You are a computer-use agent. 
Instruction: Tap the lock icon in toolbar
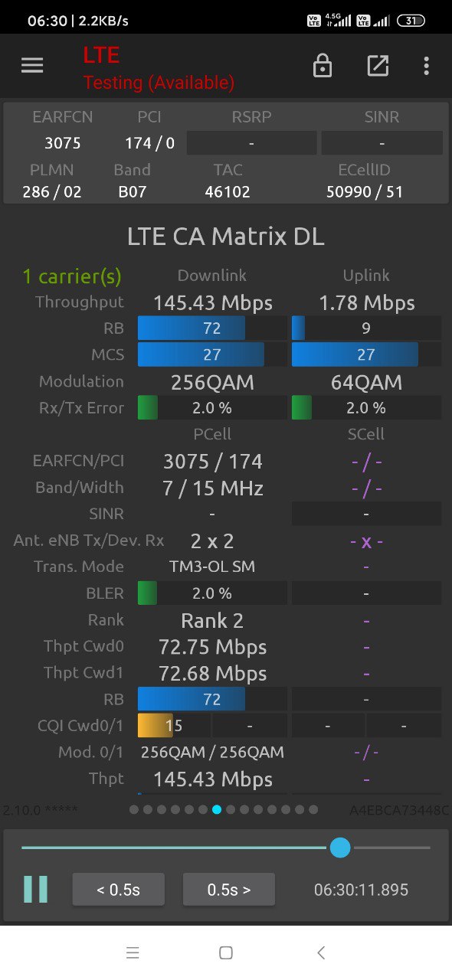[x=323, y=66]
